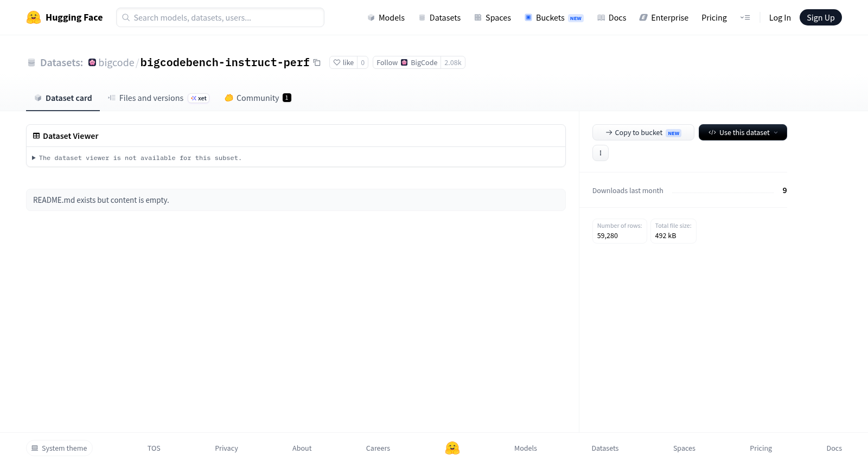Copy dataset name with the copy icon
Viewport: 868px width, 467px height.
pyautogui.click(x=317, y=63)
